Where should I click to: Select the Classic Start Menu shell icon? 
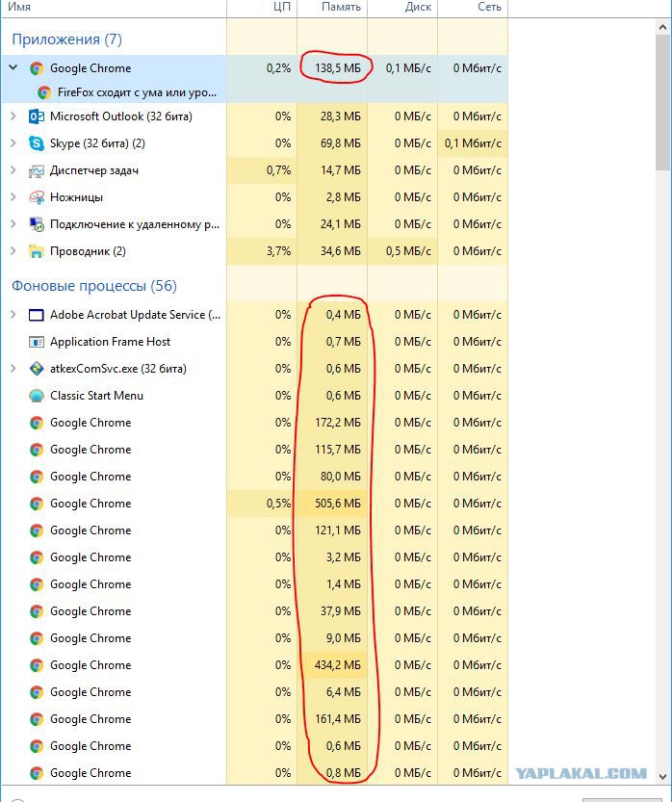tap(37, 396)
